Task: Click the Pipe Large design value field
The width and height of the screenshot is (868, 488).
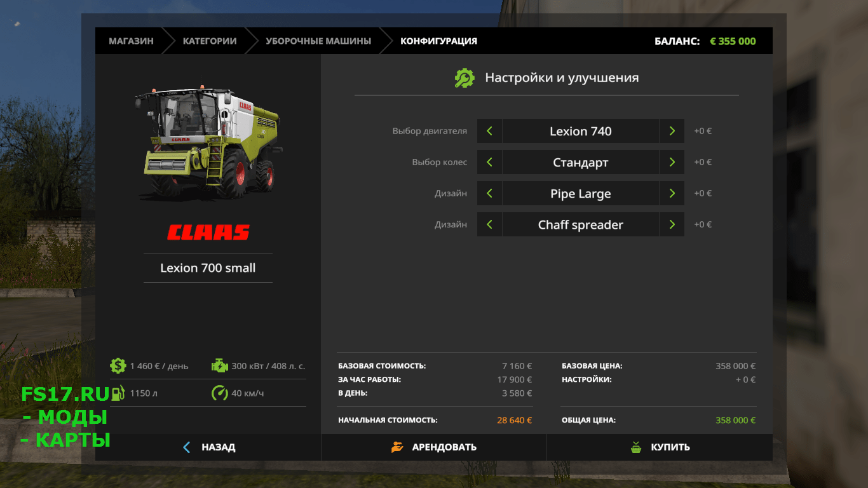Action: [581, 193]
